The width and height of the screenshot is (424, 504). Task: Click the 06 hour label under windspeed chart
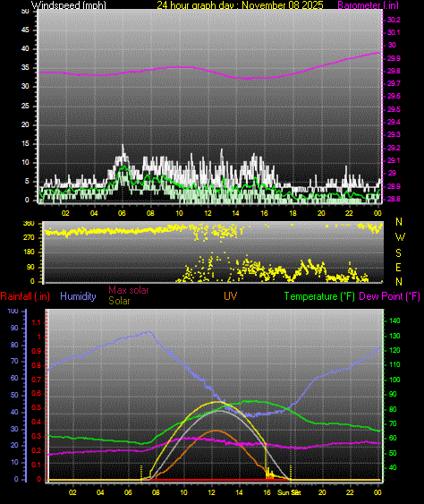122,213
